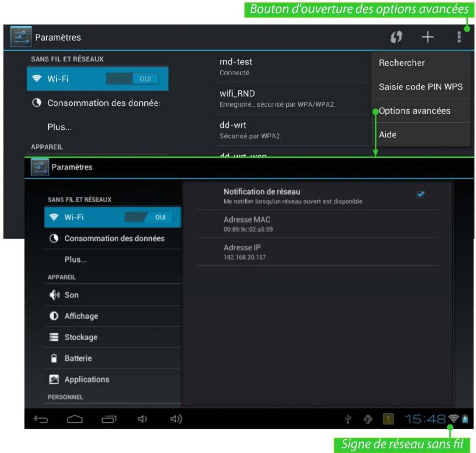Tap the status bar Wi-Fi signal icon
Screen dimensions: 476x453
454,418
